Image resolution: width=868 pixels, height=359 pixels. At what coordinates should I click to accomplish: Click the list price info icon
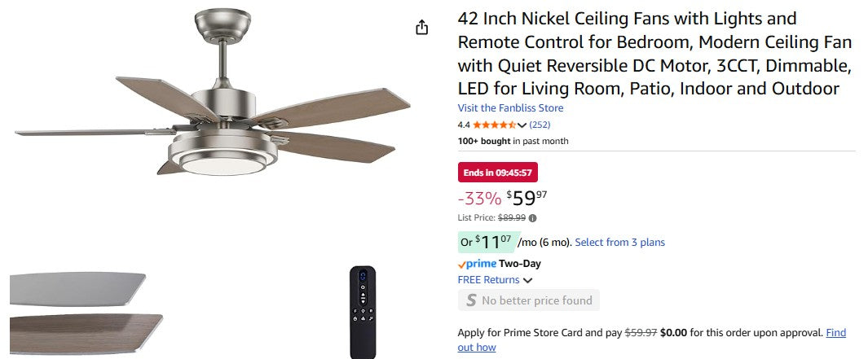(x=533, y=218)
